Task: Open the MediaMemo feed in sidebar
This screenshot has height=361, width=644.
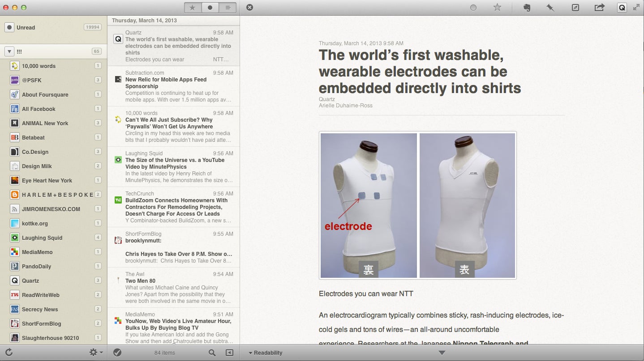Action: 53,252
